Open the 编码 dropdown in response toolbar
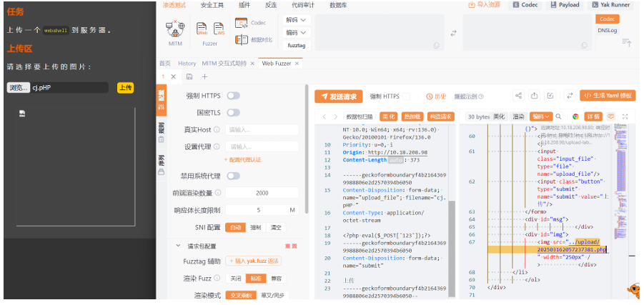Image resolution: width=644 pixels, height=305 pixels. tap(541, 116)
